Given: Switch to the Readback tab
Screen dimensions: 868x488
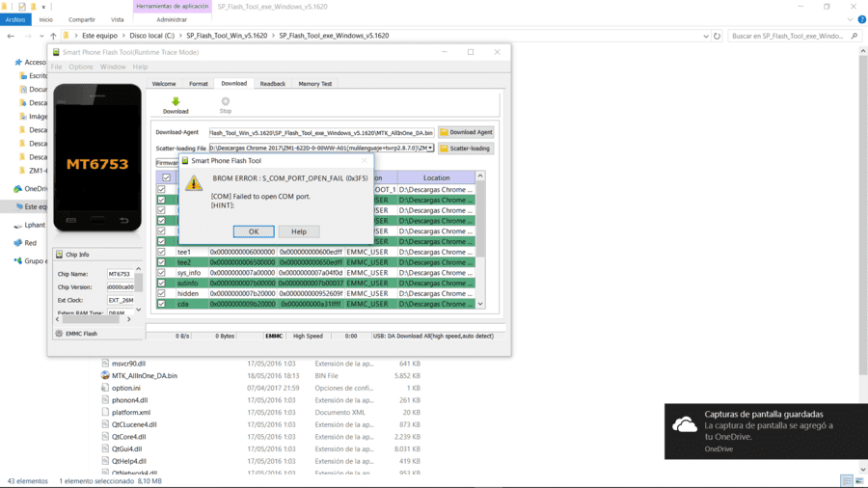Looking at the screenshot, I should click(273, 84).
